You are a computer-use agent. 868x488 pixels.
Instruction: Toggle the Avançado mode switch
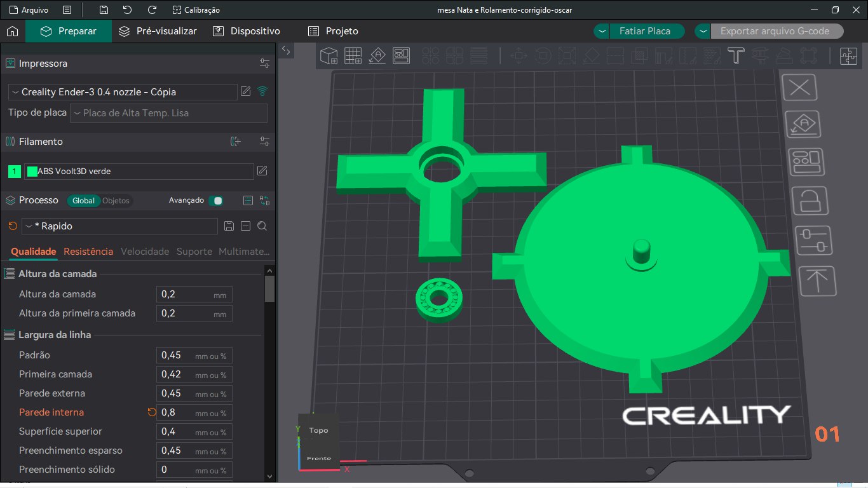(216, 201)
